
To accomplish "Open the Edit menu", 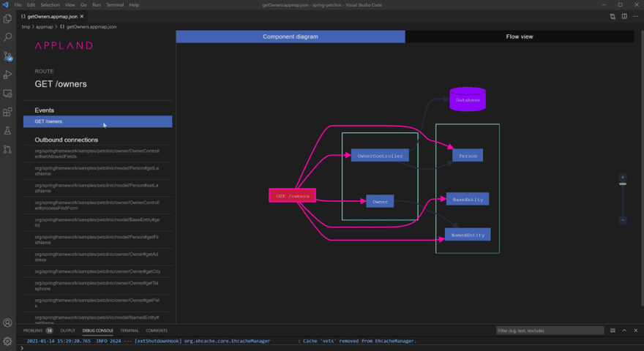I will tap(31, 5).
